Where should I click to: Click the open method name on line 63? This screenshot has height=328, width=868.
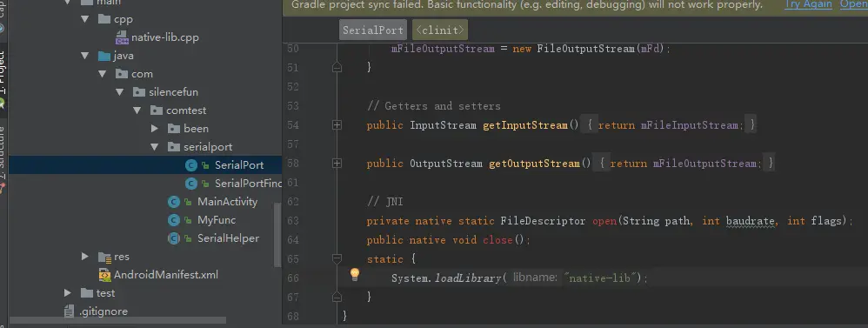coord(604,221)
